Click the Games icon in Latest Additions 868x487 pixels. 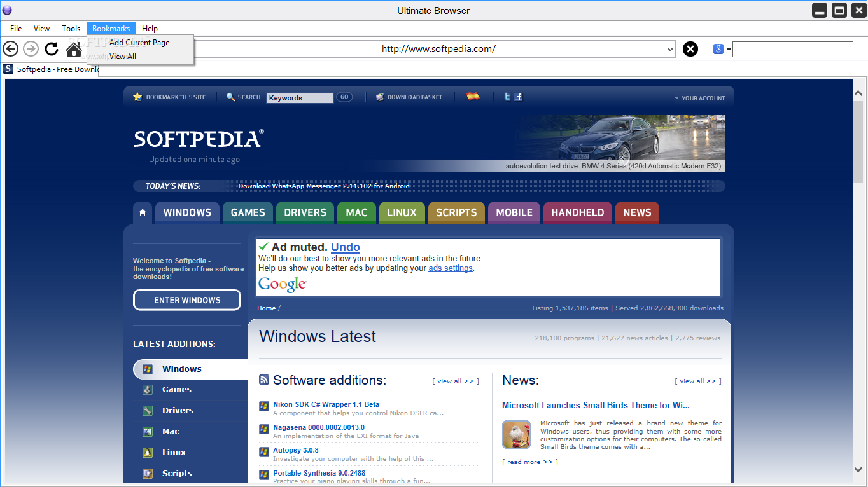point(148,390)
